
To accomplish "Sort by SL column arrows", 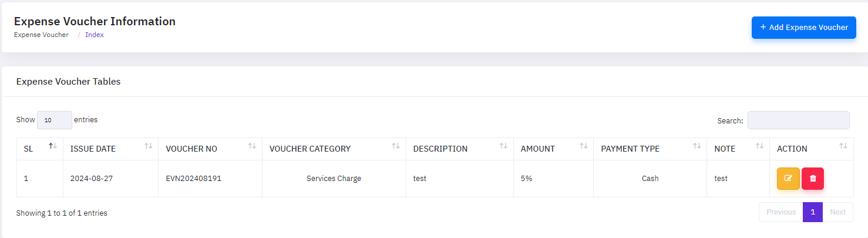I will coord(53,146).
